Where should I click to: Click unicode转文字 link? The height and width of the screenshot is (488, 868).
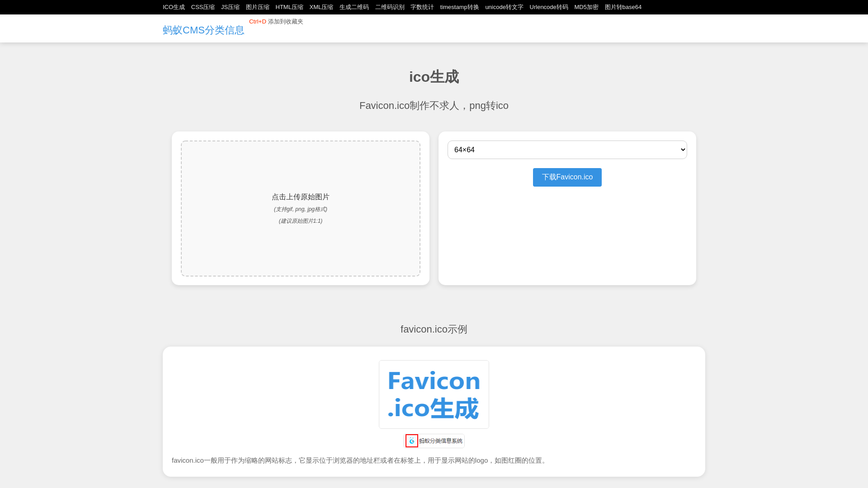click(504, 7)
